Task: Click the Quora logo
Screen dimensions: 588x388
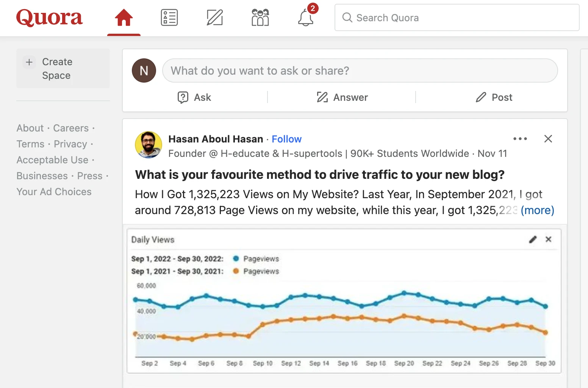Action: 49,17
